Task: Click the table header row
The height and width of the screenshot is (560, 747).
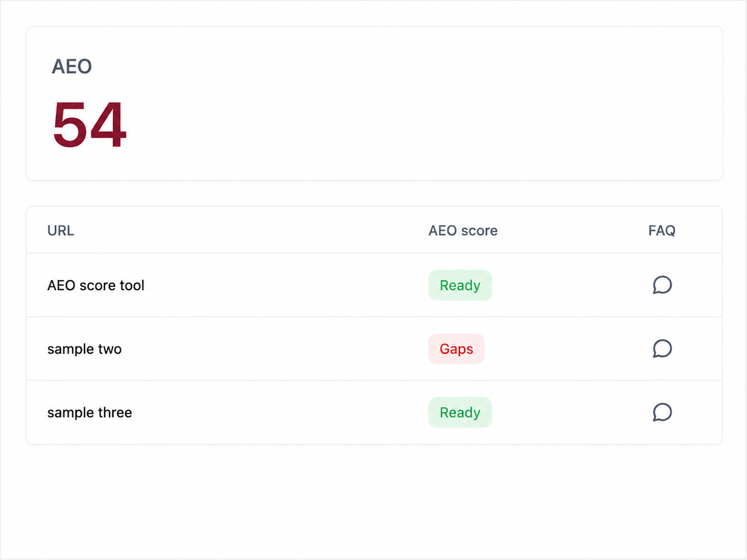Action: pyautogui.click(x=374, y=230)
